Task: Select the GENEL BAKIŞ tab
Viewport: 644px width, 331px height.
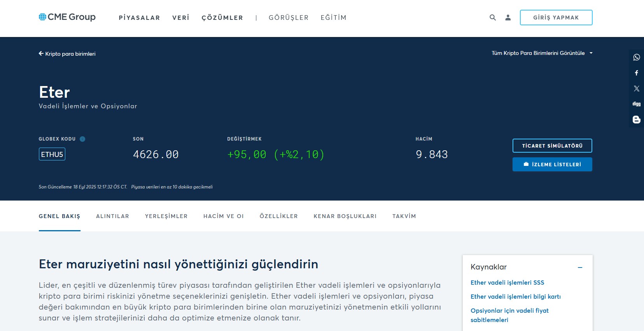Action: 59,216
